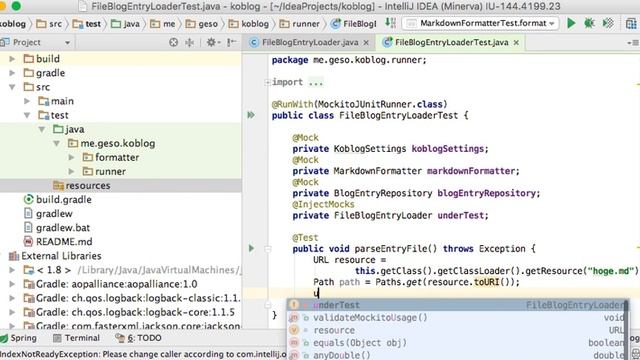Expand the gradle folder arrow
Screen dimensions: 640x360
click(12, 73)
